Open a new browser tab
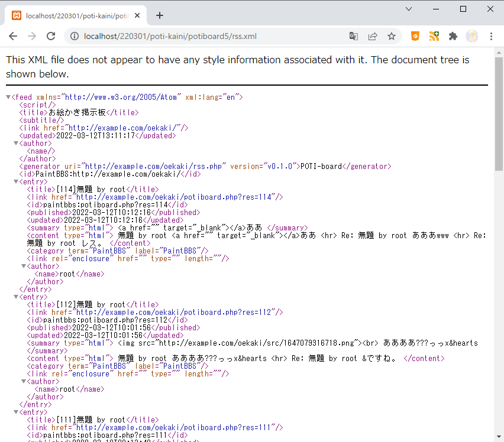The height and width of the screenshot is (442, 504). pos(160,15)
